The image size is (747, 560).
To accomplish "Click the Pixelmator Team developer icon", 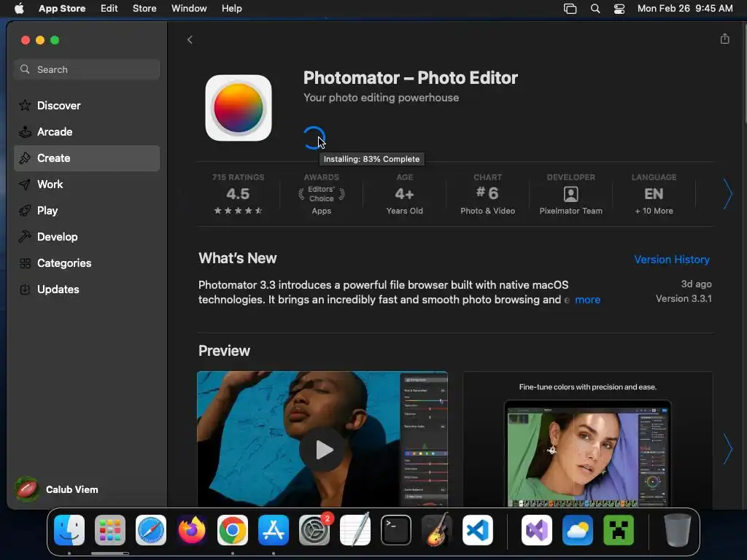I will click(570, 194).
